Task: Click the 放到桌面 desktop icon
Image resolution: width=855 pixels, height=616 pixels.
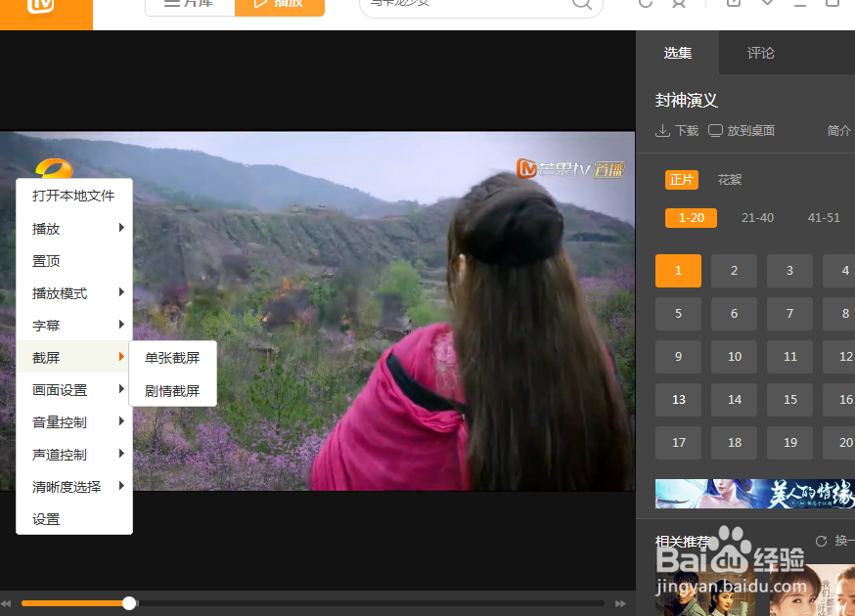Action: point(715,131)
